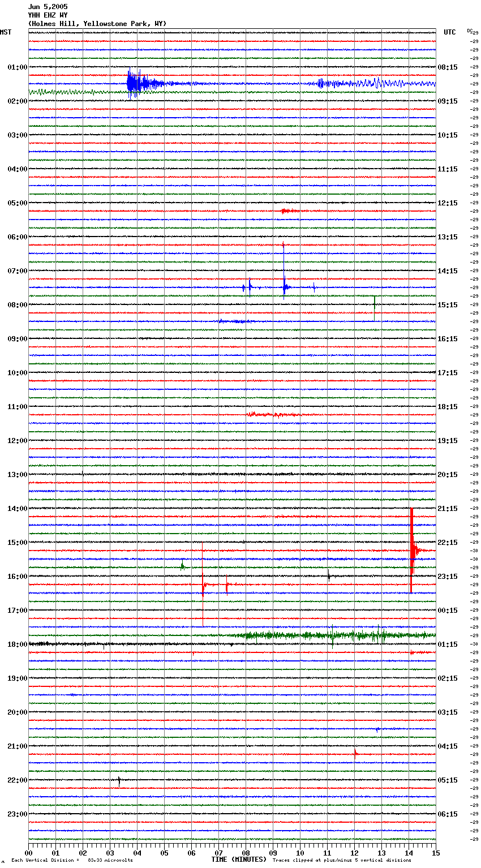
Task: Click the "Traces clipped at plus/minus 5 vertical divisions" note
Action: 342,861
